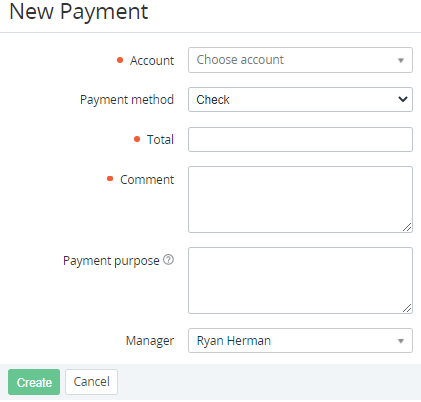Focus the Payment purpose text area
This screenshot has width=421, height=402.
(300, 280)
